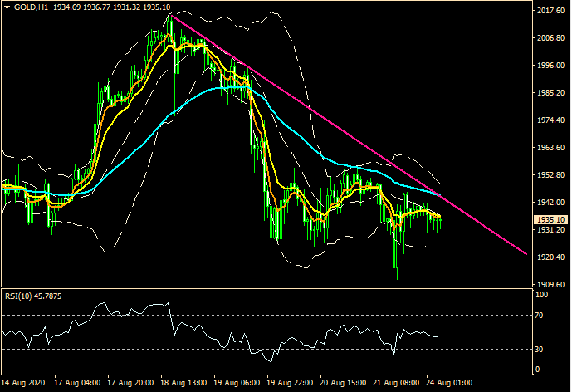The width and height of the screenshot is (572, 392).
Task: Click the RSI 30 dashed level line
Action: pyautogui.click(x=166, y=349)
